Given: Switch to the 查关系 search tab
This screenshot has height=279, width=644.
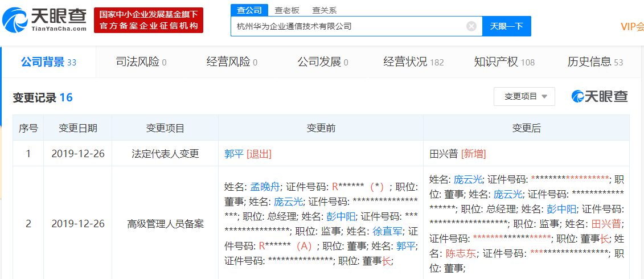Looking at the screenshot, I should [x=325, y=11].
